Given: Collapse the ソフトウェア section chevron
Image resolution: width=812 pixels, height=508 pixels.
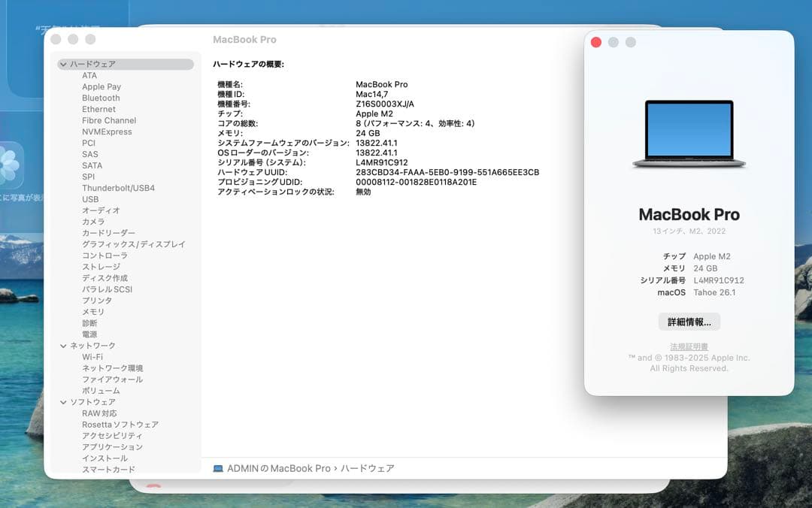Looking at the screenshot, I should (63, 402).
